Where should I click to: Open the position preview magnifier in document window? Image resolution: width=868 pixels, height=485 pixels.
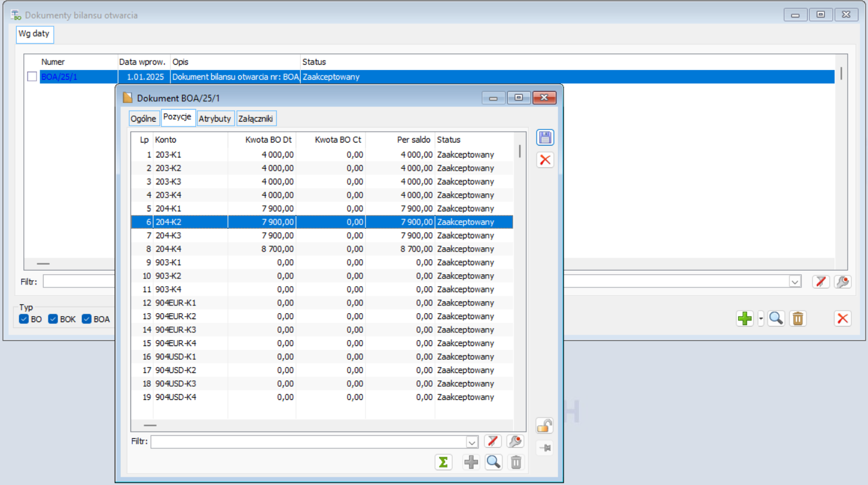(494, 462)
